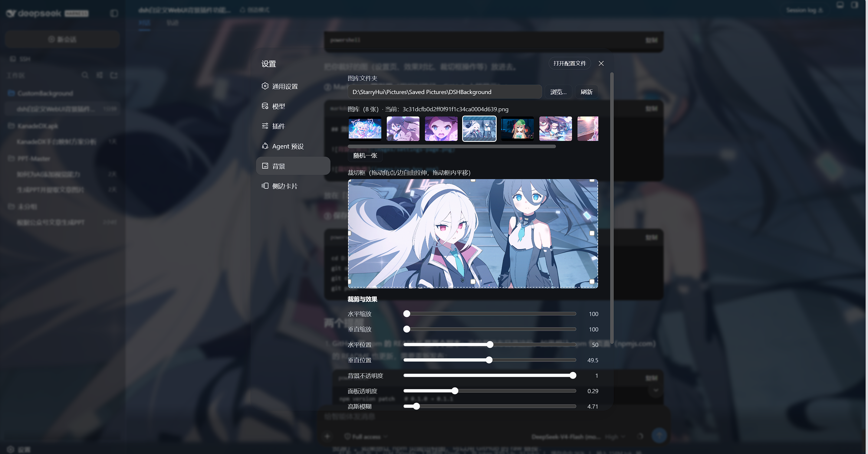Click the 水平缩放 slider track

pyautogui.click(x=490, y=314)
